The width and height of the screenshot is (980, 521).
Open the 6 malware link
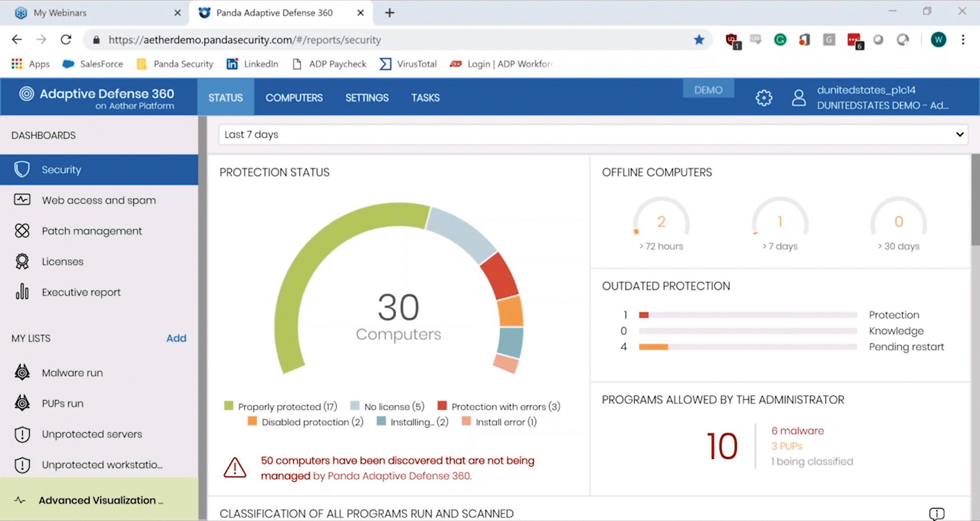(797, 431)
